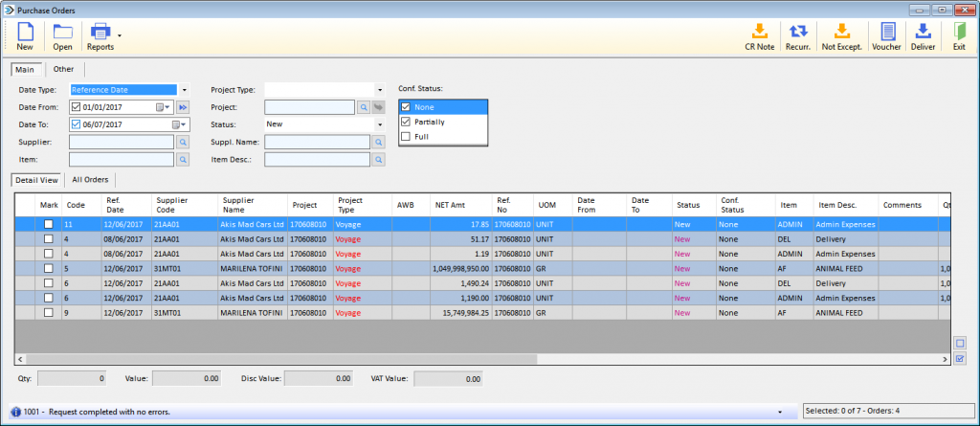Click the Supplier input field

(122, 143)
